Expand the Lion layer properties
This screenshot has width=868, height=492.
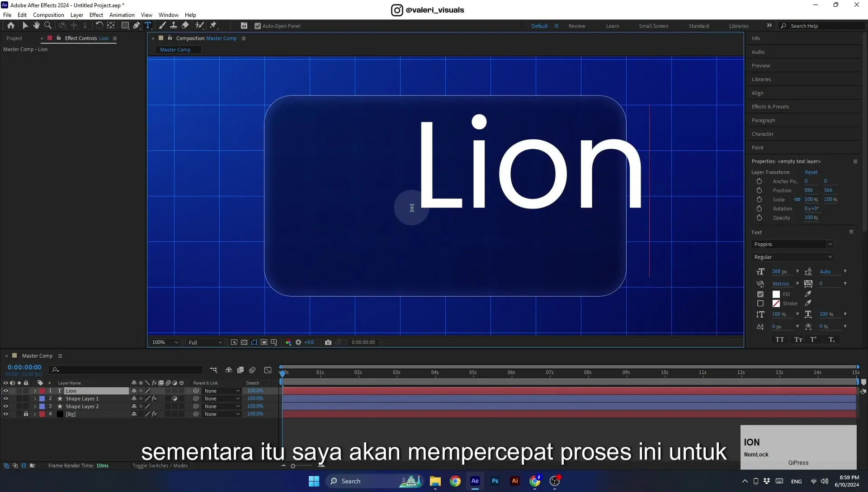point(35,391)
